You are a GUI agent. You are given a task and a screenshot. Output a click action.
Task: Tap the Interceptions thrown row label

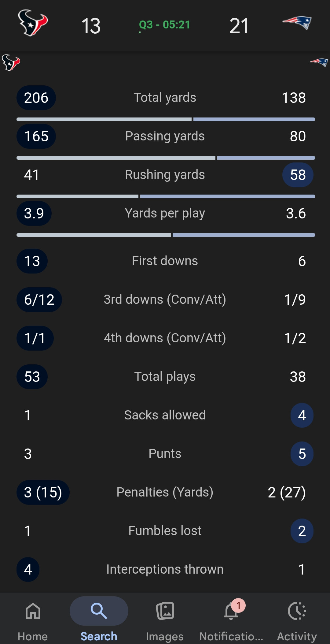(x=165, y=569)
